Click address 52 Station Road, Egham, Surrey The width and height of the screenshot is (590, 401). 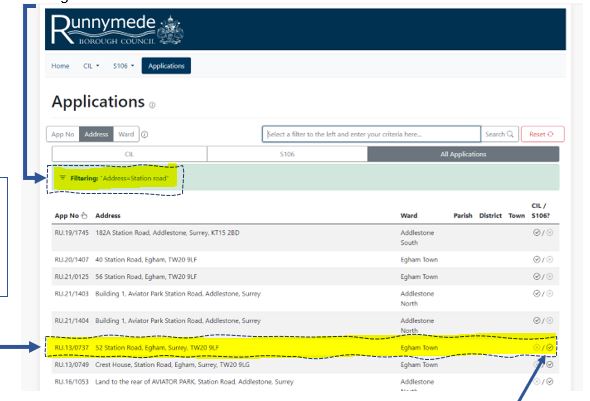157,348
